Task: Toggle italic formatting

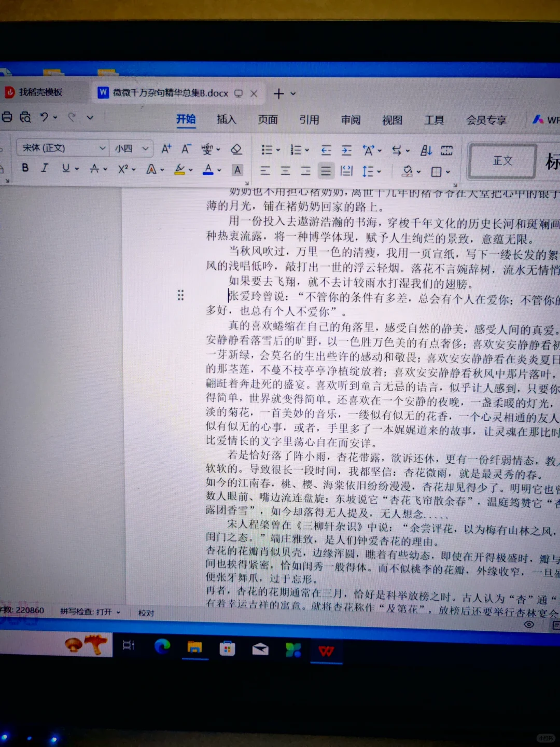Action: click(x=45, y=168)
